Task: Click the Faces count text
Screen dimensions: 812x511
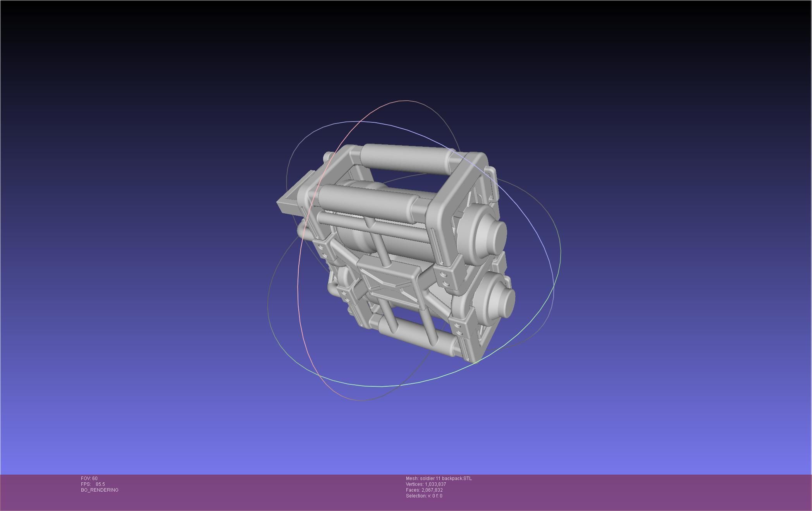Action: (x=424, y=490)
